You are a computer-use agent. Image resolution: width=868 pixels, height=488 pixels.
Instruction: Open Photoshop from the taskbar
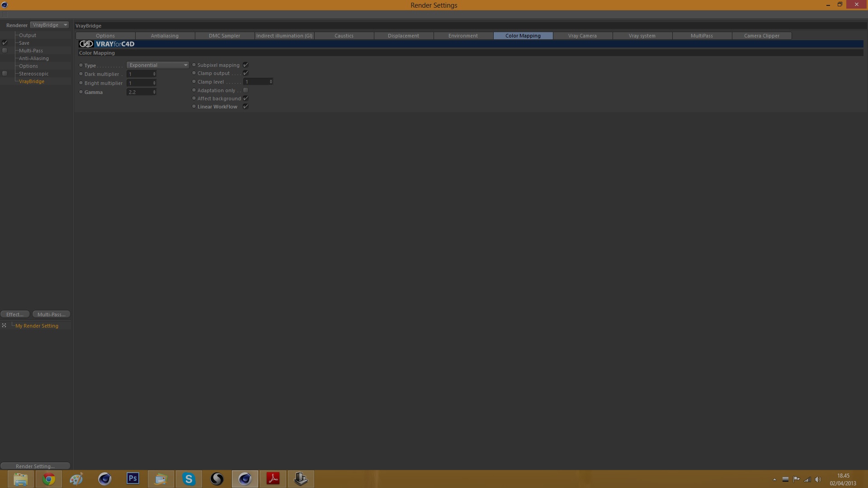click(x=133, y=479)
